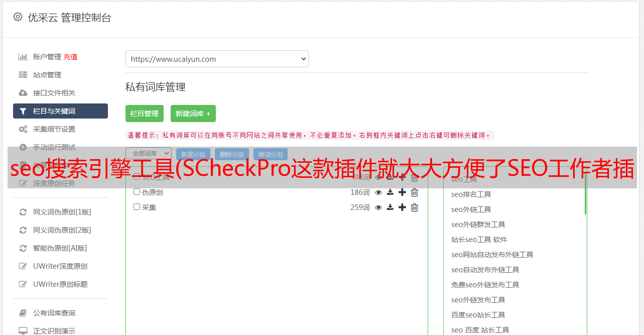
Task: Click the 移动分组 button
Action: (x=271, y=154)
